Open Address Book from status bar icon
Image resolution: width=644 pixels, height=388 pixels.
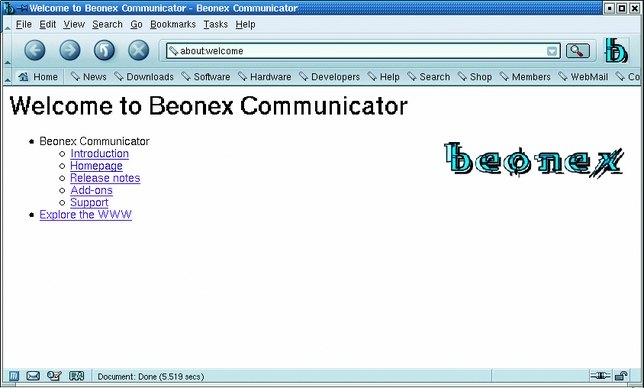[76, 376]
